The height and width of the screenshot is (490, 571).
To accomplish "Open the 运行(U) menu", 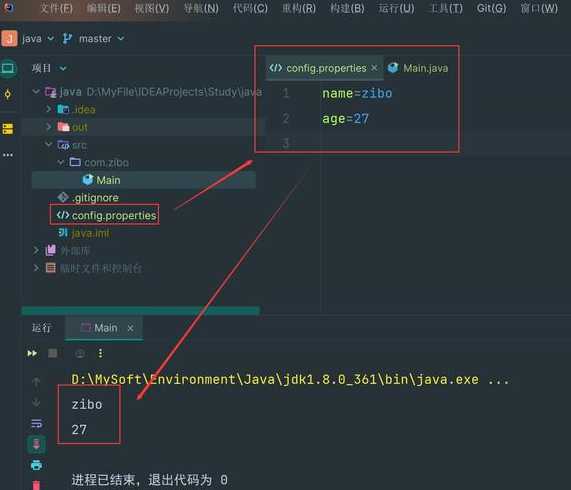I will tap(396, 8).
